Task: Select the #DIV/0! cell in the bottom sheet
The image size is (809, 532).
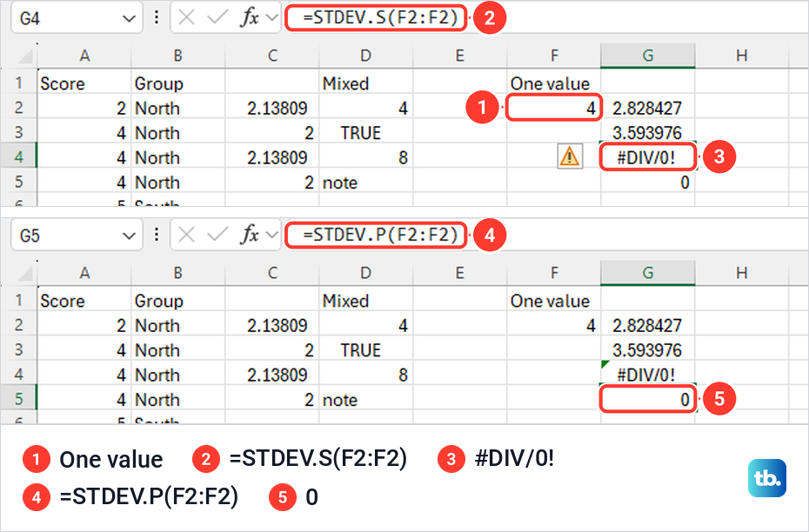Action: pyautogui.click(x=647, y=375)
